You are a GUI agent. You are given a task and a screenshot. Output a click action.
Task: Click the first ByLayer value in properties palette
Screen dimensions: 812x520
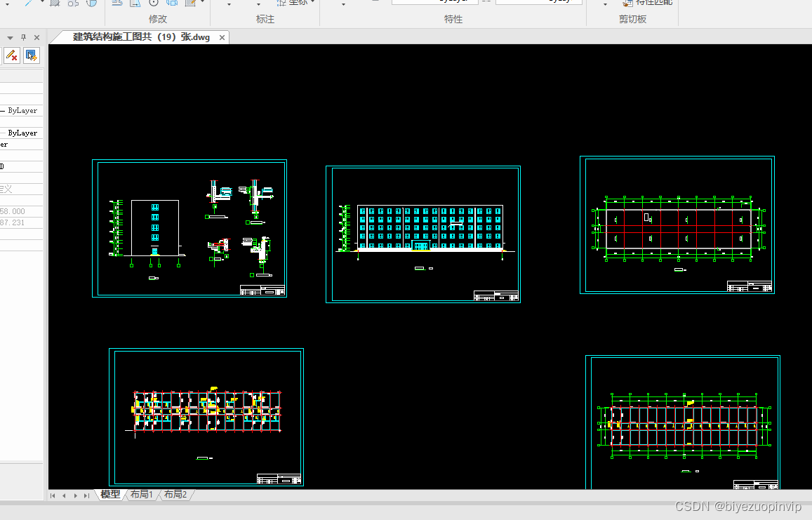[22, 110]
